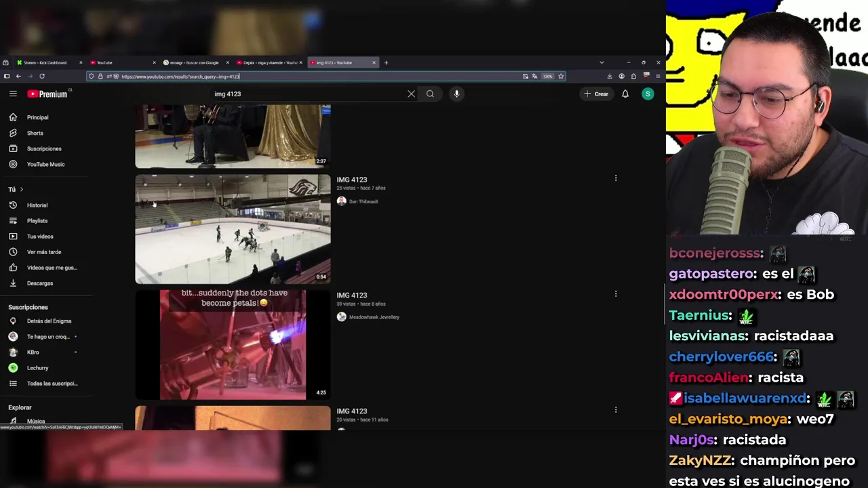Switch to Stream - Kick Dashboard tab
868x488 pixels.
click(x=45, y=62)
